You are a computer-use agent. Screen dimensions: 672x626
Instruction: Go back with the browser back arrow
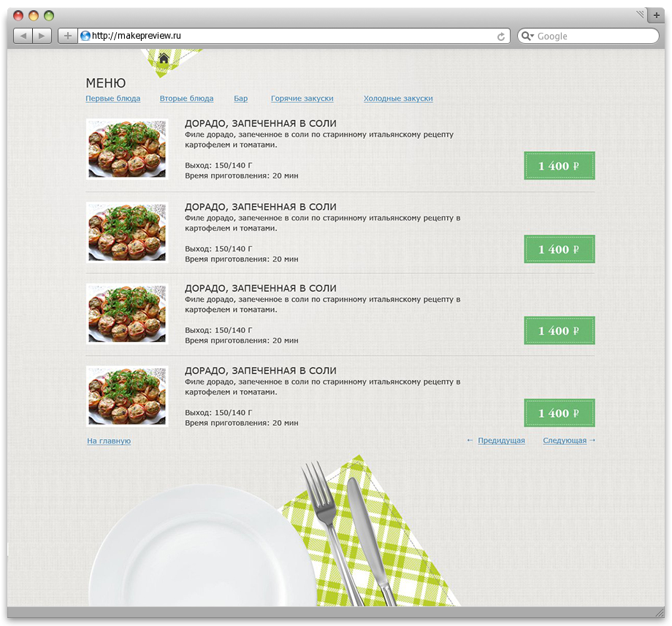point(23,36)
